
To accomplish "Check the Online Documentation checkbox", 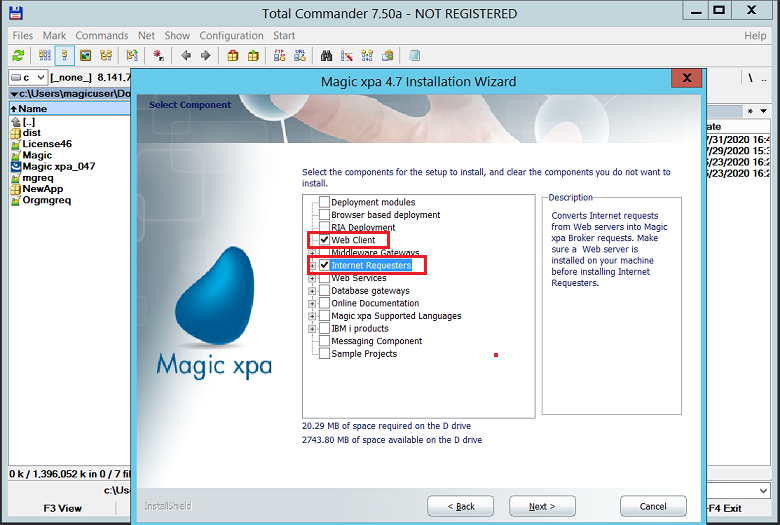I will tap(324, 303).
